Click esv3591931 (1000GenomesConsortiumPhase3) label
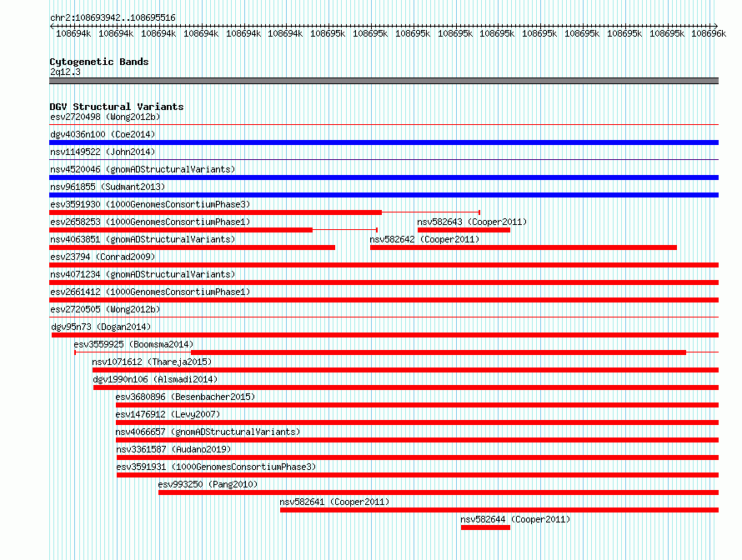The width and height of the screenshot is (742, 560). coord(216,467)
